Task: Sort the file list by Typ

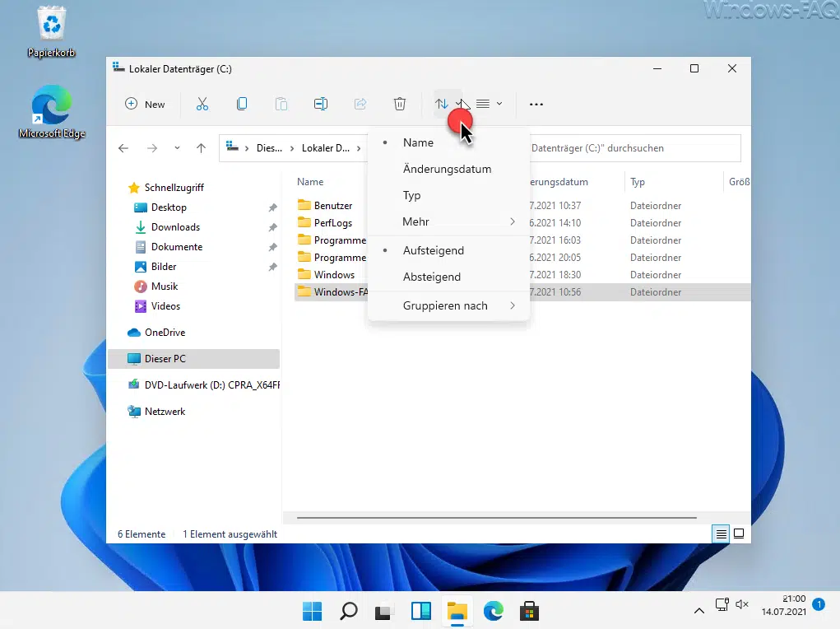Action: point(411,195)
